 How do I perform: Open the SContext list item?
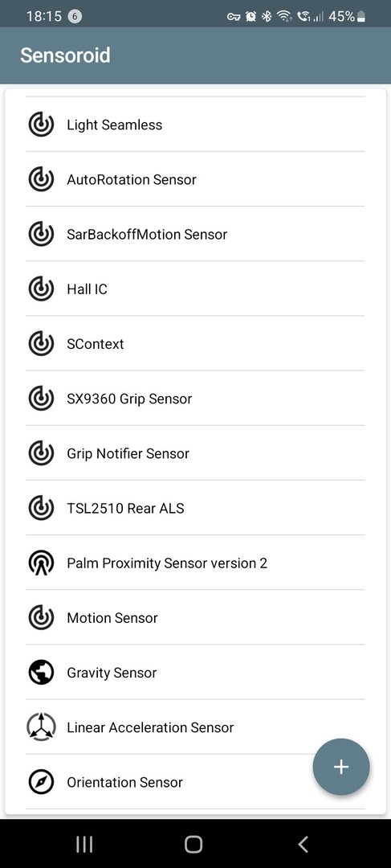point(195,344)
